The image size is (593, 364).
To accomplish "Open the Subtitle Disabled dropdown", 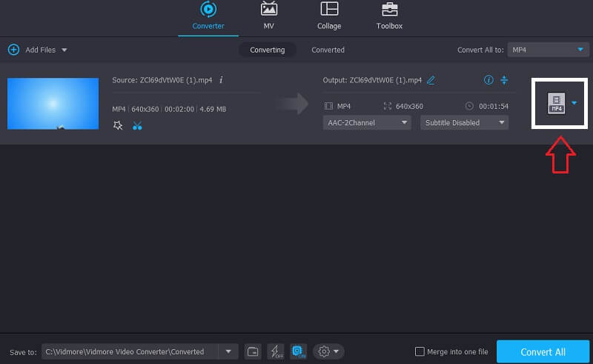I will [464, 122].
